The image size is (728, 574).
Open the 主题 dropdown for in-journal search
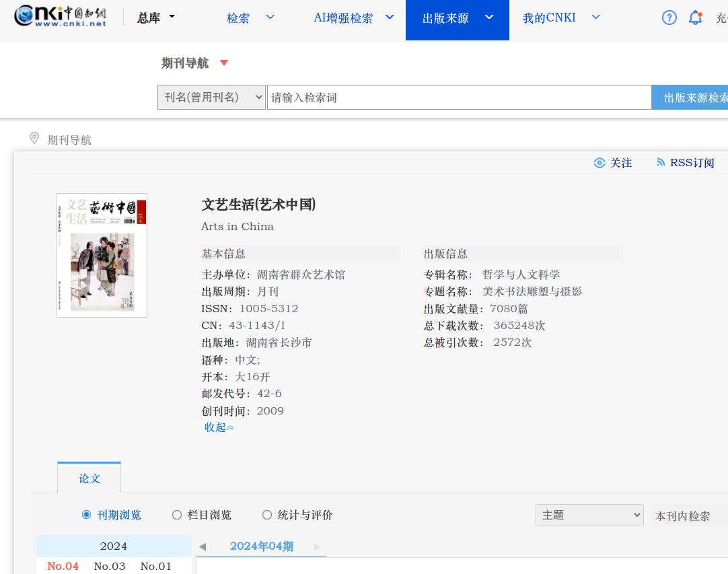tap(589, 515)
